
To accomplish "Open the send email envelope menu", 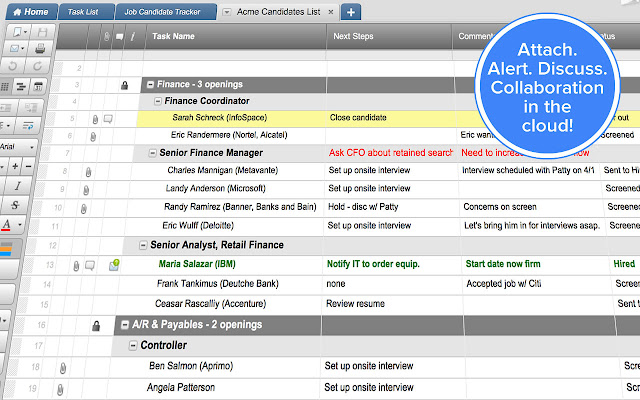I will click(x=16, y=49).
